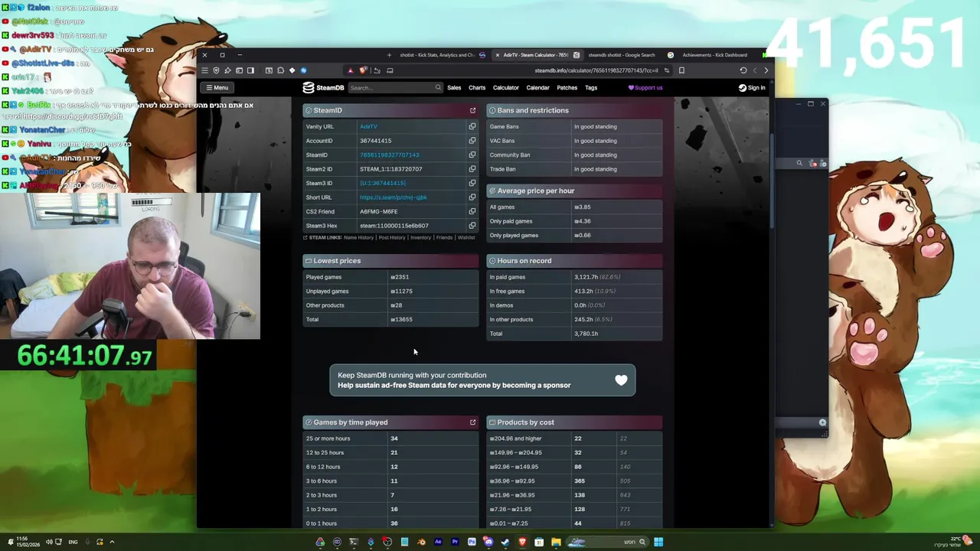
Task: Click the heart icon on sponsor banner
Action: (621, 380)
